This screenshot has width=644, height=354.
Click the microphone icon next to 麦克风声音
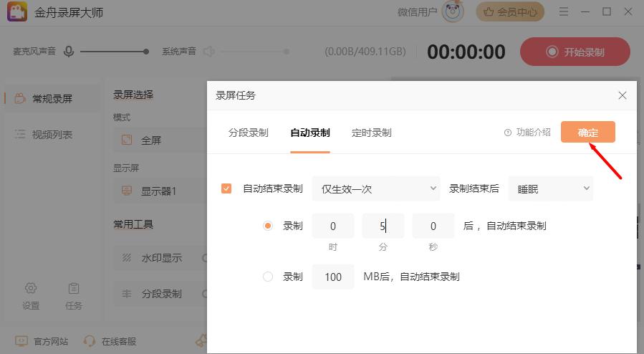tap(69, 52)
